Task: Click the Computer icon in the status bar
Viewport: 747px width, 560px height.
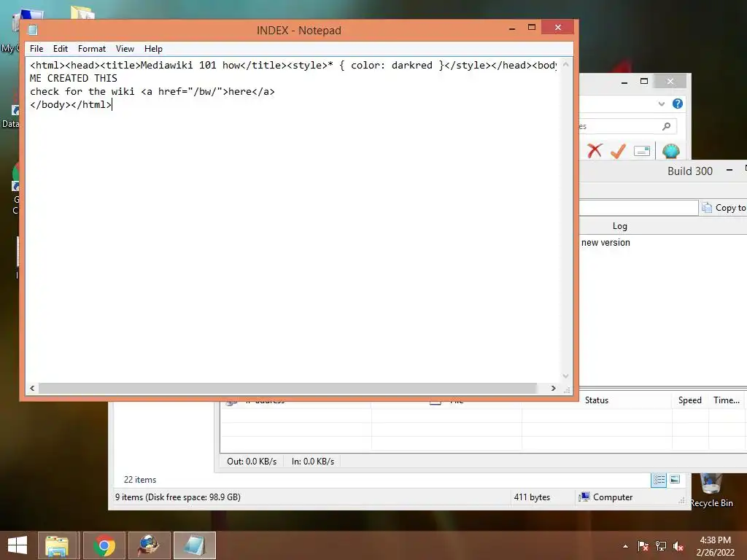Action: coord(584,497)
